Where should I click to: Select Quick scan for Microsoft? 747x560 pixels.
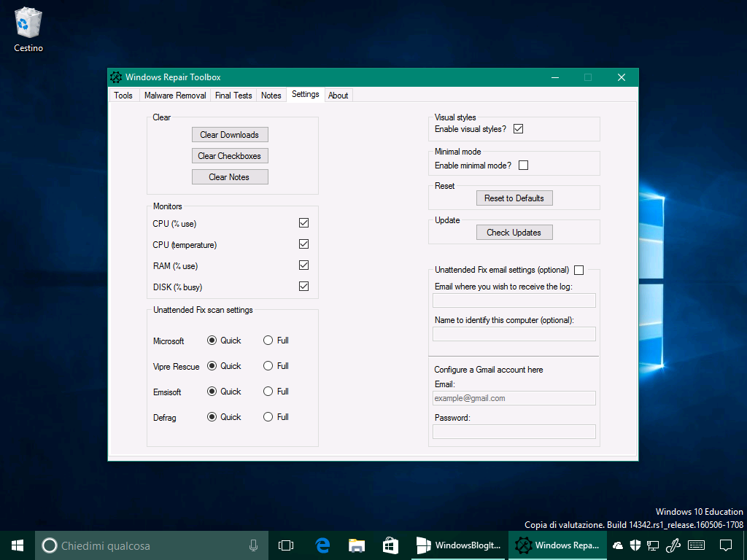pos(224,341)
